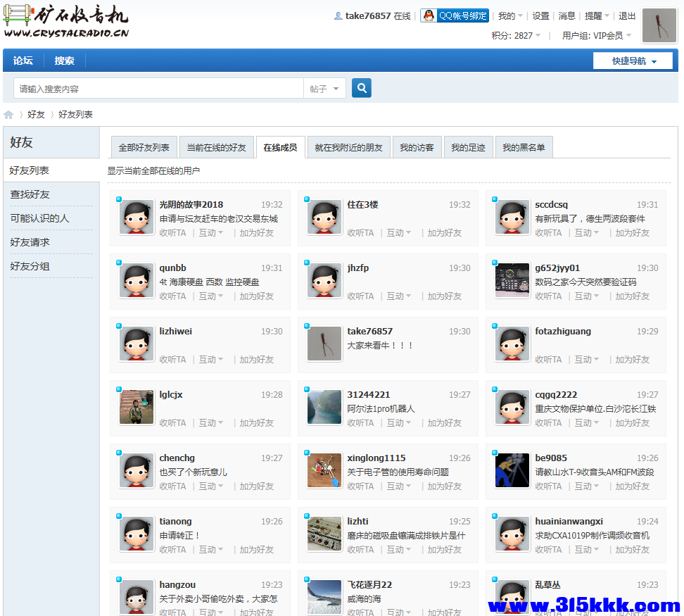Click the search magnifying glass icon

[x=361, y=87]
